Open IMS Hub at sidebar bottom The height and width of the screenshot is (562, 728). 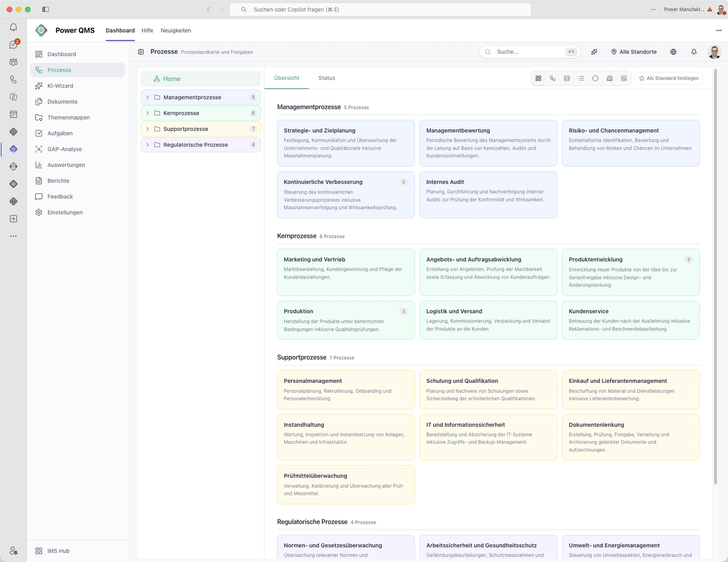click(77, 551)
